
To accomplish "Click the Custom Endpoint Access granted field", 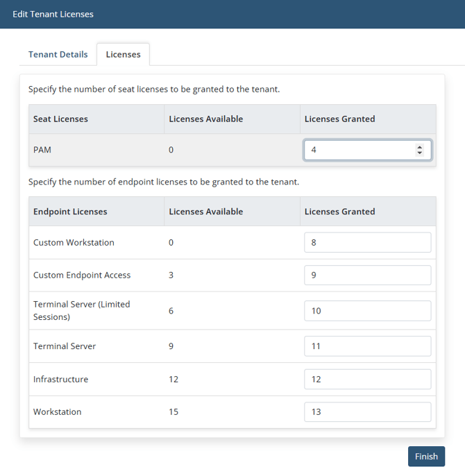I will tap(367, 275).
